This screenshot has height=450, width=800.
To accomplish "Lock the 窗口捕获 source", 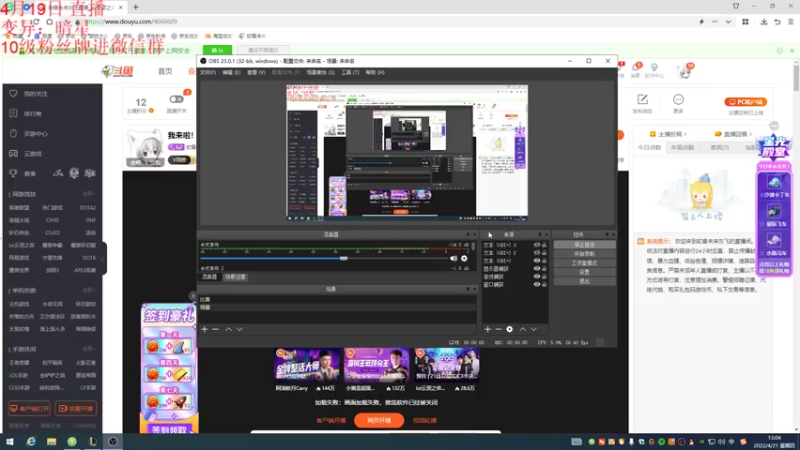I will tap(544, 284).
